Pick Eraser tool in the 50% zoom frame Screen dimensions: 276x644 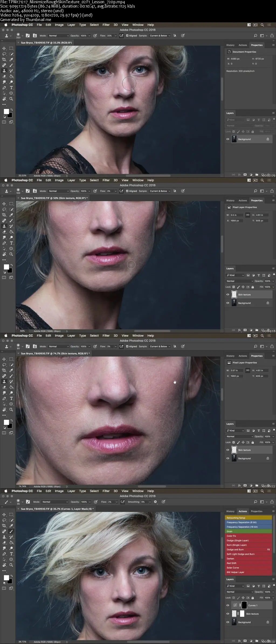click(4, 232)
